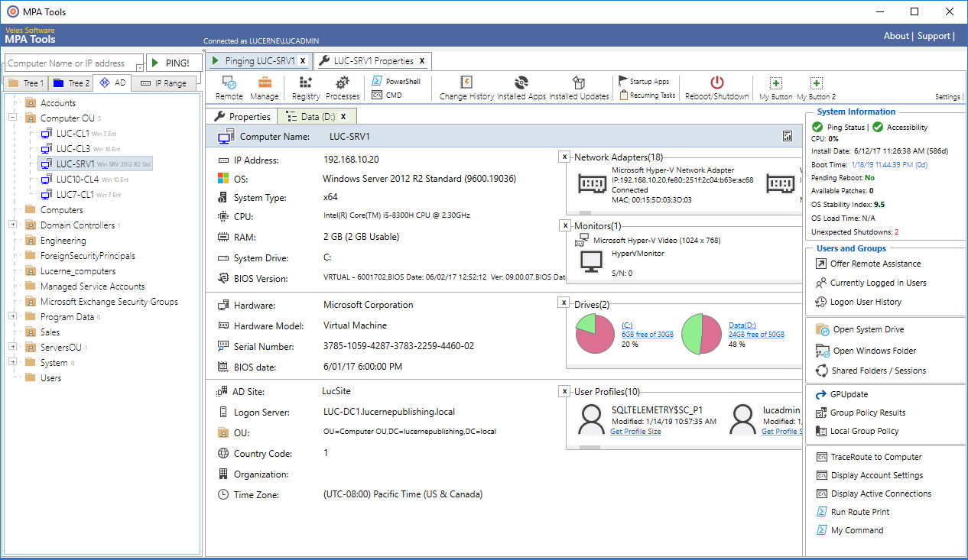Display Active Connections

pyautogui.click(x=873, y=494)
